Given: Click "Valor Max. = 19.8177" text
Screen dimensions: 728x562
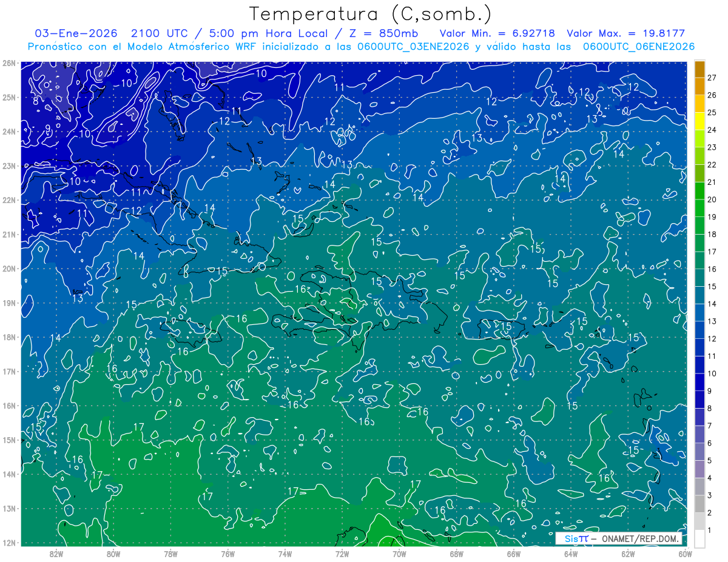Looking at the screenshot, I should coord(627,33).
